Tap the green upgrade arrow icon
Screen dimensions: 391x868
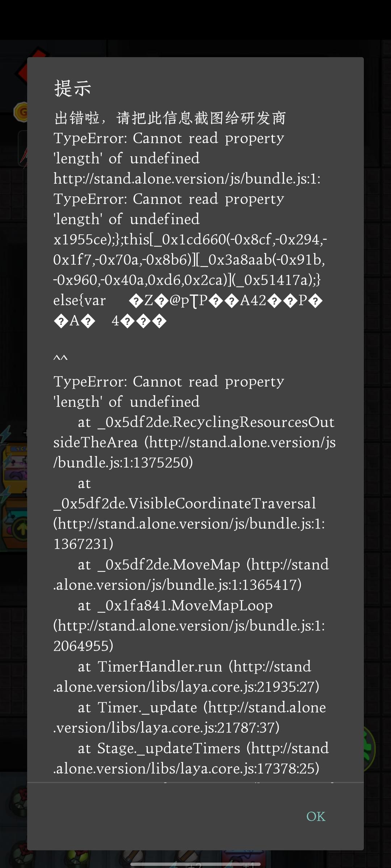click(x=20, y=529)
